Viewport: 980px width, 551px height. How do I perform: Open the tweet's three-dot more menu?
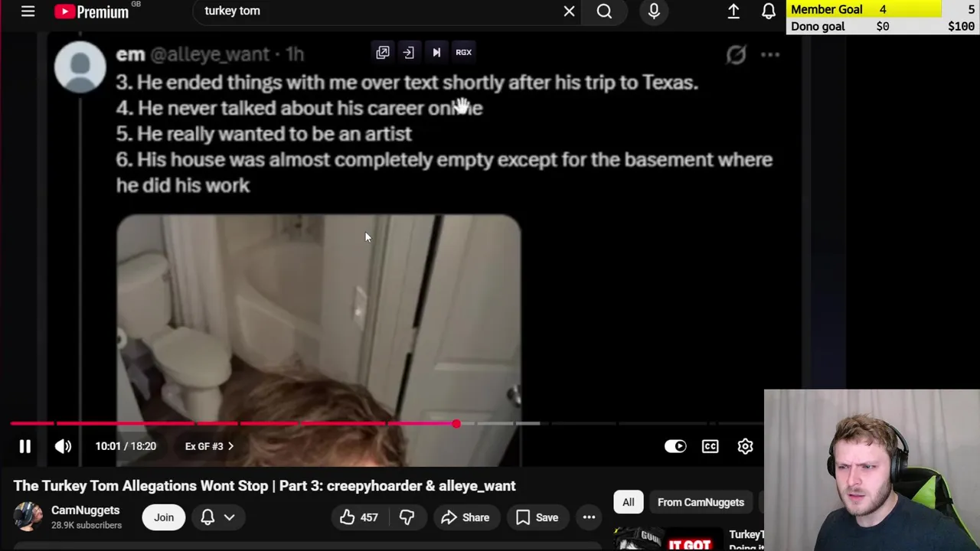tap(769, 54)
